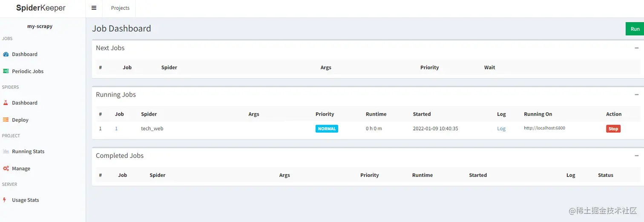Click the green Run button
The width and height of the screenshot is (644, 222).
coord(635,29)
